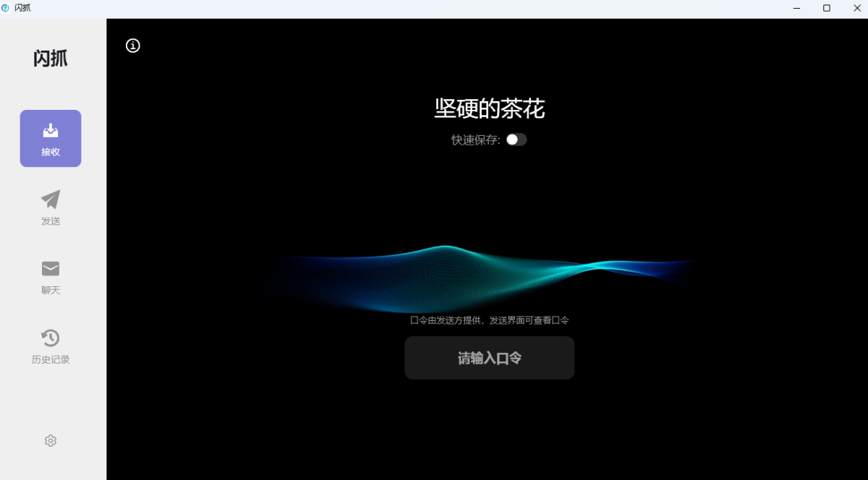Click the 闪抓 logo in sidebar
The image size is (868, 480).
[51, 59]
